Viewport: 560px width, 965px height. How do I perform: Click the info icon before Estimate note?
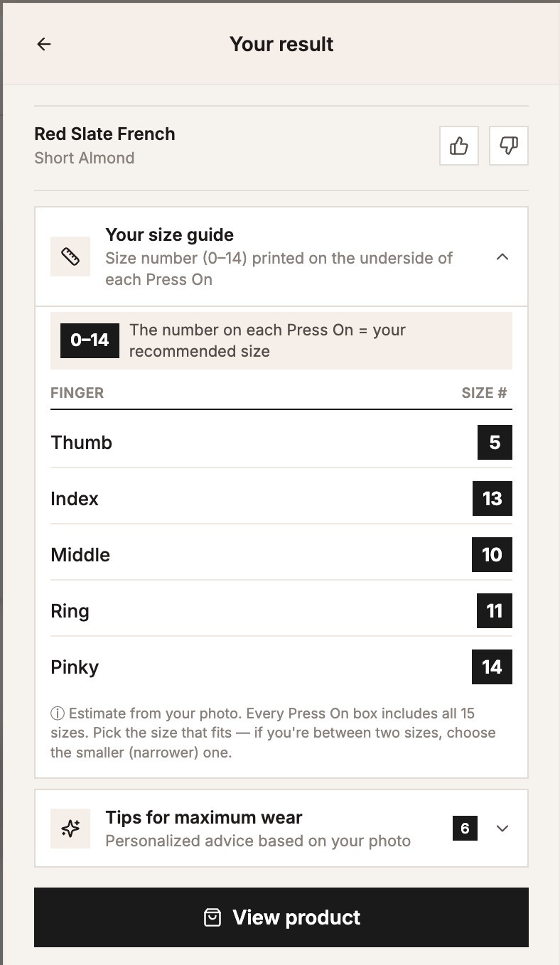pos(58,713)
